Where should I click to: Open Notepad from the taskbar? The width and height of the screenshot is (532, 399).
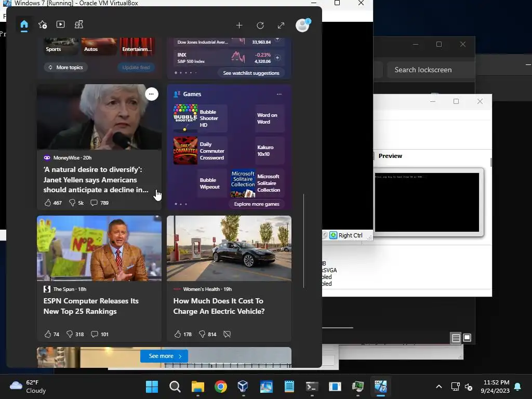point(289,387)
